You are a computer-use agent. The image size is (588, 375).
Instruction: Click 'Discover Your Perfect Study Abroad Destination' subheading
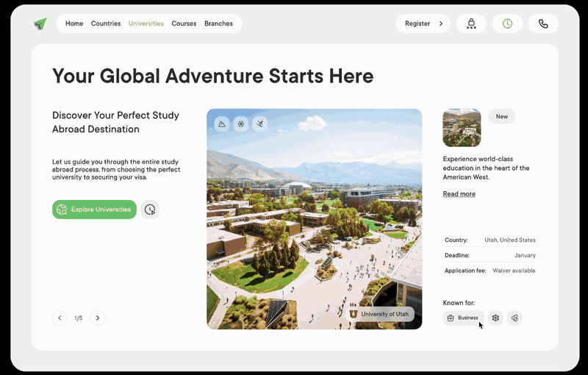click(x=115, y=122)
